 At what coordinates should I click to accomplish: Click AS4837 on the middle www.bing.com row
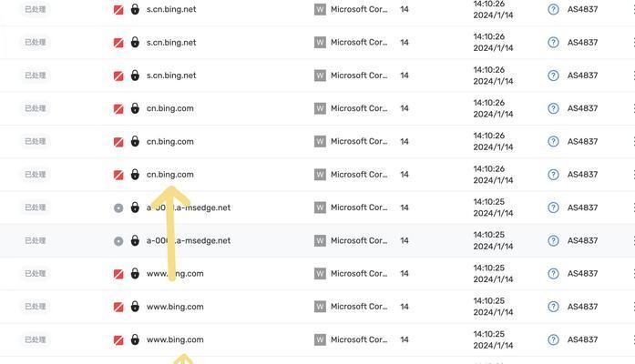pyautogui.click(x=582, y=307)
